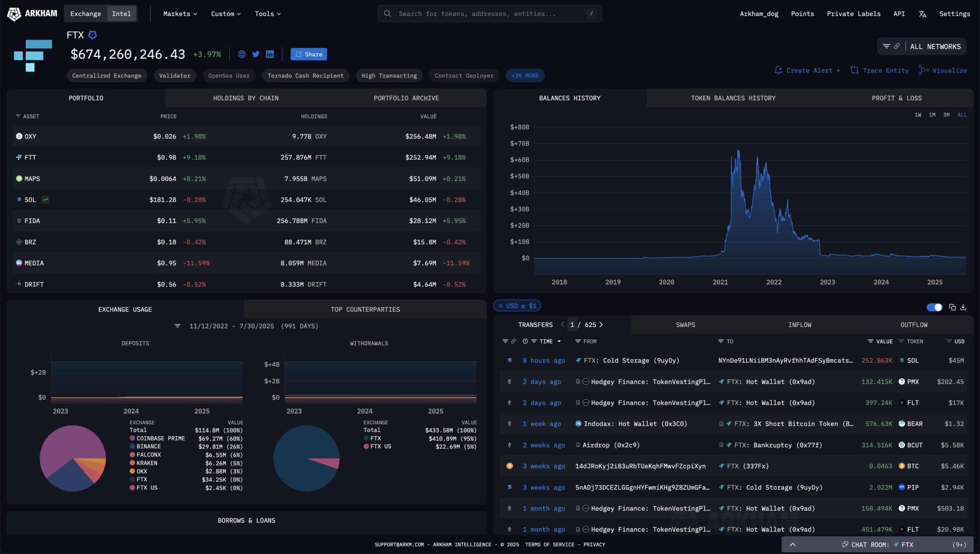Click the Share button
This screenshot has width=980, height=554.
tap(309, 54)
